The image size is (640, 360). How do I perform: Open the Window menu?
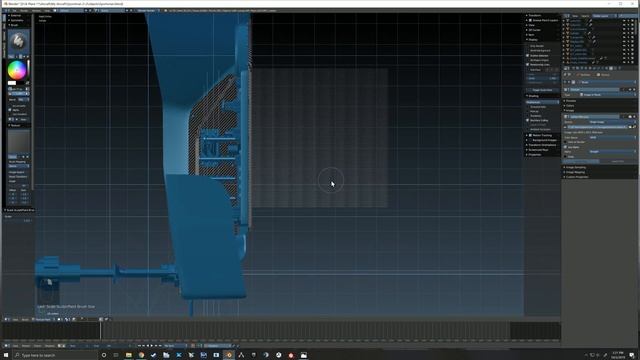click(36, 11)
